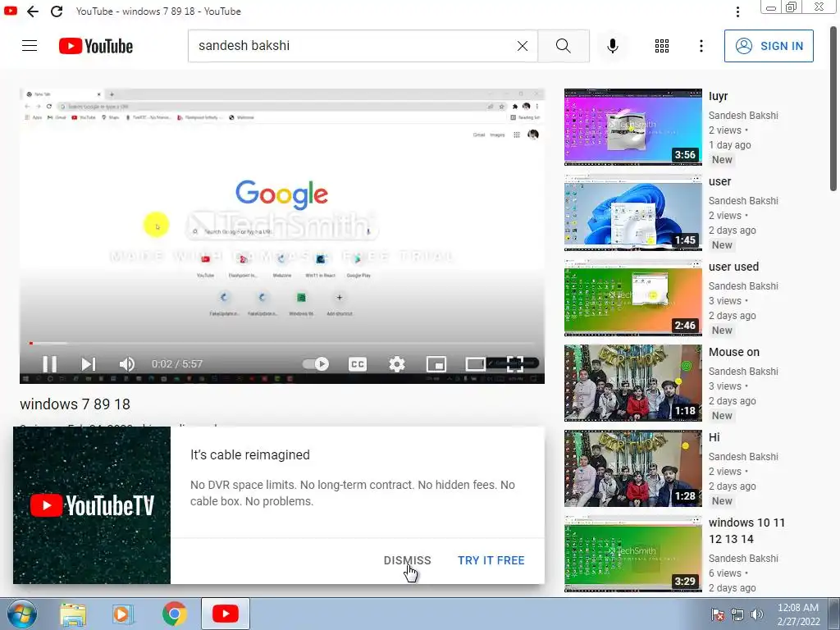Start voice search with microphone

click(612, 46)
